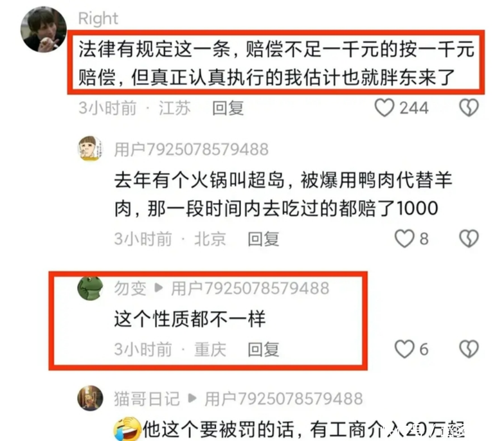The height and width of the screenshot is (441, 504).
Task: Open the username Right
Action: tap(98, 19)
